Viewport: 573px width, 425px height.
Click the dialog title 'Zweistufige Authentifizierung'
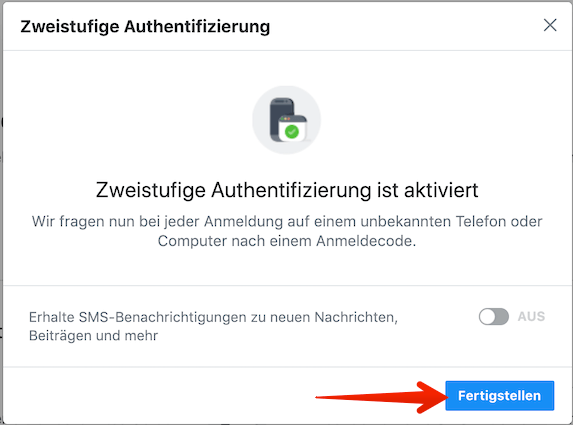tap(145, 27)
